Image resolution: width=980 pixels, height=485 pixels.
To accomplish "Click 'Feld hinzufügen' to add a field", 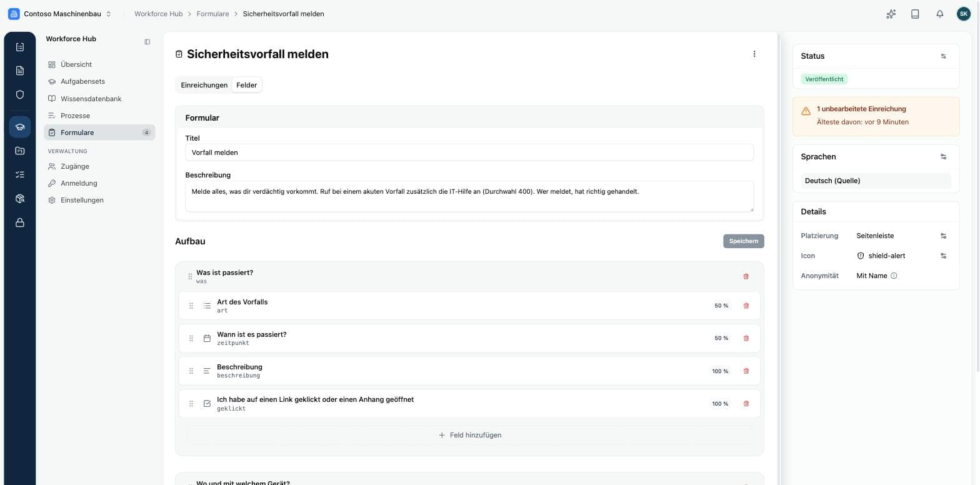I will (x=470, y=435).
